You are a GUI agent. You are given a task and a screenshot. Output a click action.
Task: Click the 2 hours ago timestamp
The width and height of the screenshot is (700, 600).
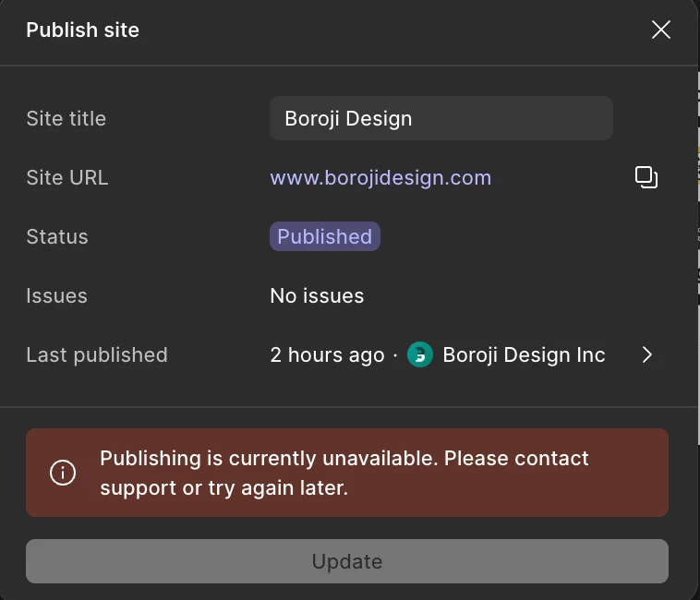[327, 355]
